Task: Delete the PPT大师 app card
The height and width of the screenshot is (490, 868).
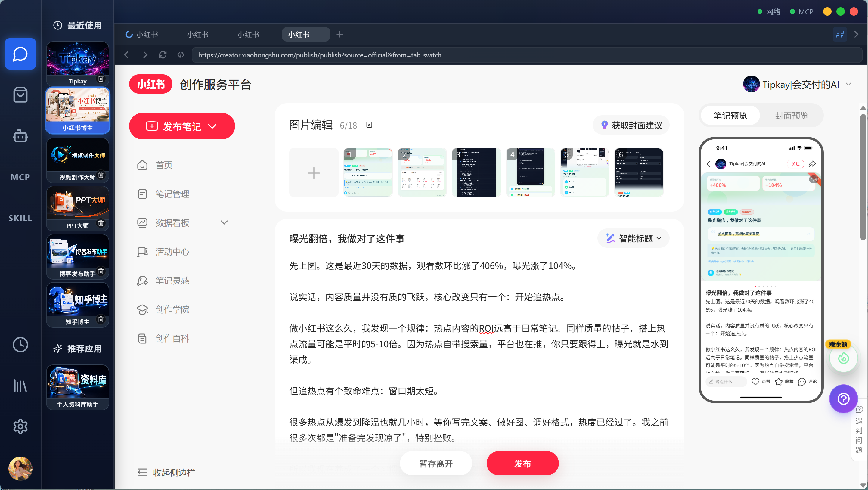Action: (101, 223)
